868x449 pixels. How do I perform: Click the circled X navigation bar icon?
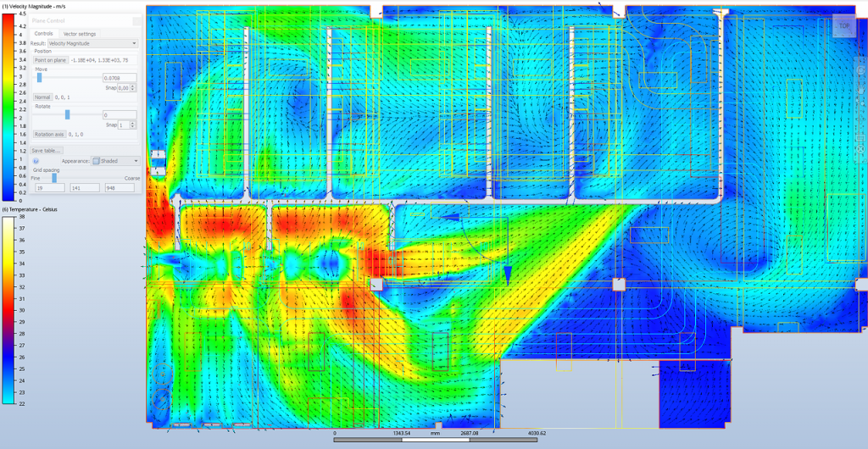point(861,149)
